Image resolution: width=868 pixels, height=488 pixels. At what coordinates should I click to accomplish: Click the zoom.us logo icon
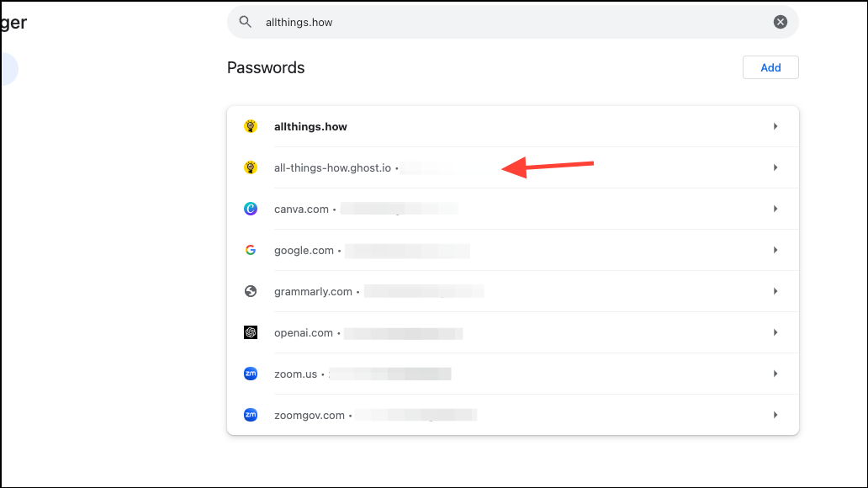251,374
